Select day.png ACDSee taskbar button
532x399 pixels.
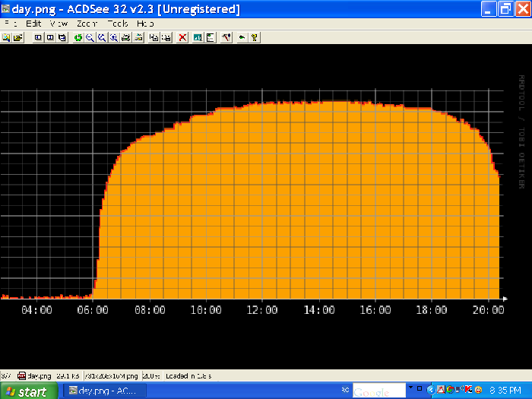(x=103, y=391)
